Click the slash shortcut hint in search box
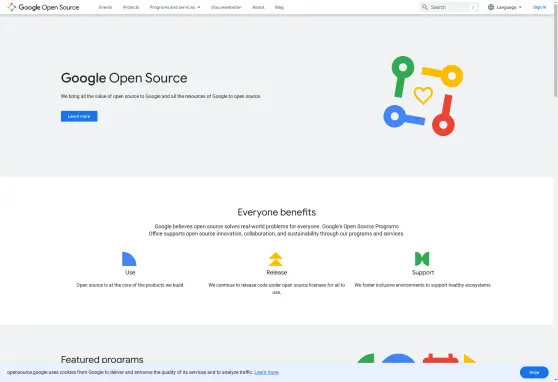558x382 pixels. pyautogui.click(x=473, y=7)
